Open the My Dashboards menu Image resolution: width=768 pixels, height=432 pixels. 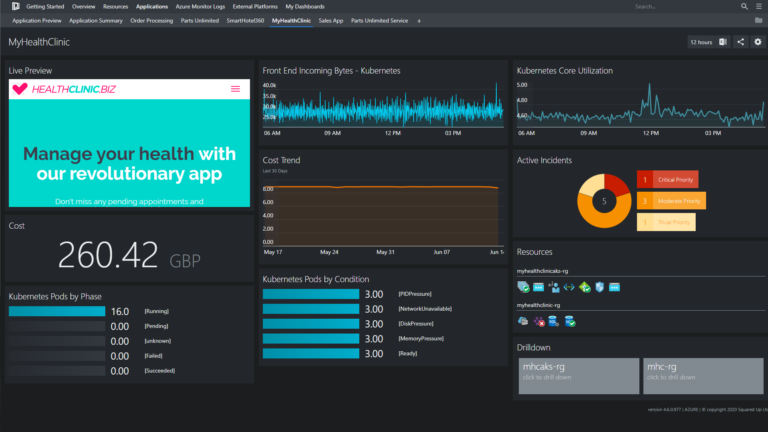(305, 6)
